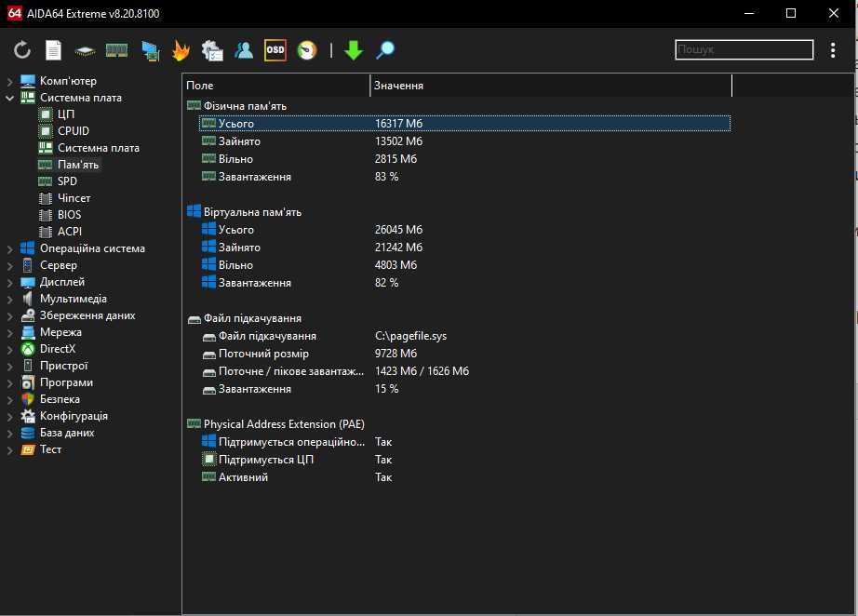
Task: Expand the Мультимедіа tree node
Action: click(10, 299)
